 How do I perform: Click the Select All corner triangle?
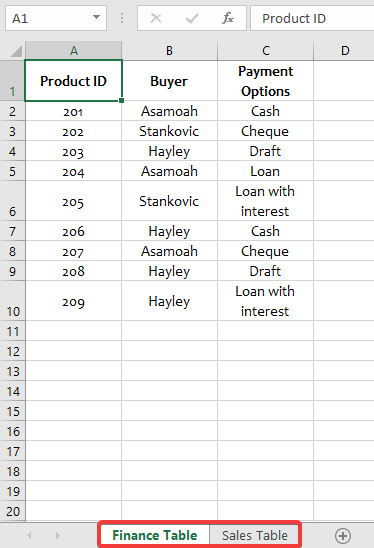pyautogui.click(x=16, y=51)
